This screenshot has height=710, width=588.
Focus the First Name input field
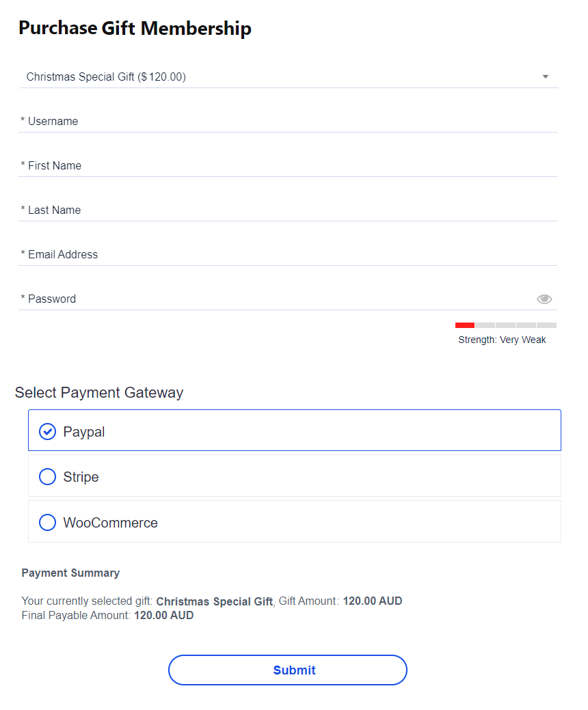(288, 166)
